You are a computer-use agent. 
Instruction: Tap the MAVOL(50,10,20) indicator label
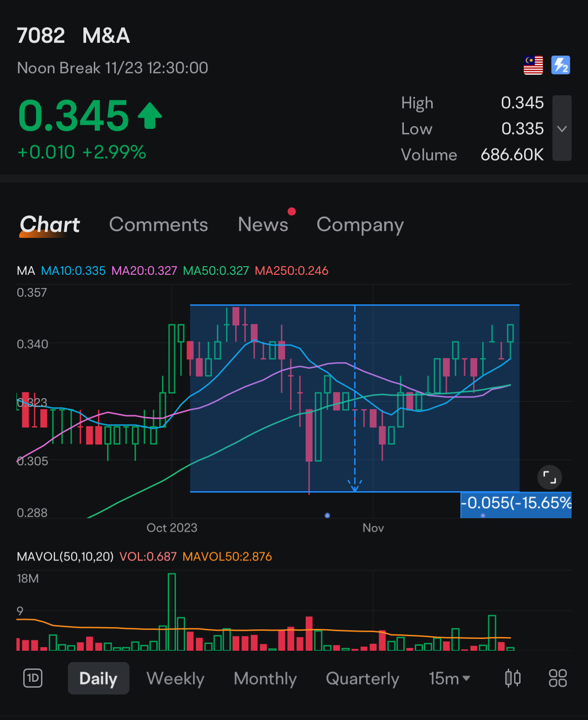pyautogui.click(x=65, y=556)
